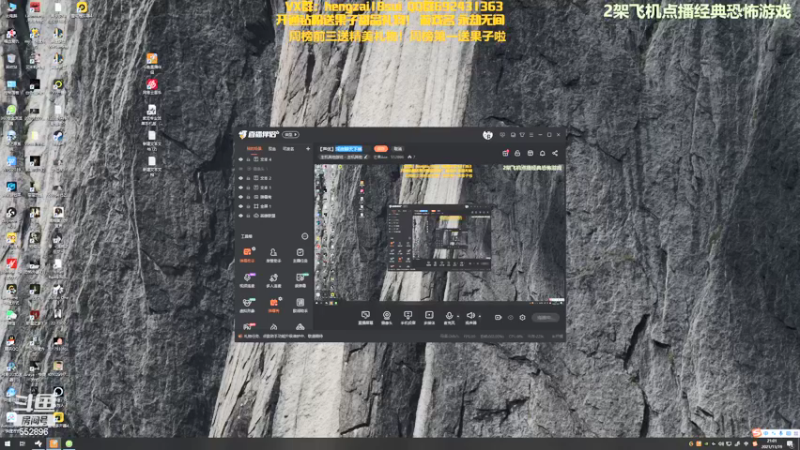Click the pill-shaped badge next to the app logo

[x=290, y=135]
